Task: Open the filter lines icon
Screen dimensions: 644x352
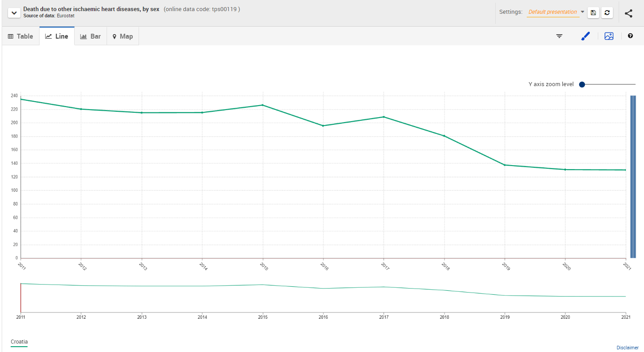Action: coord(559,36)
